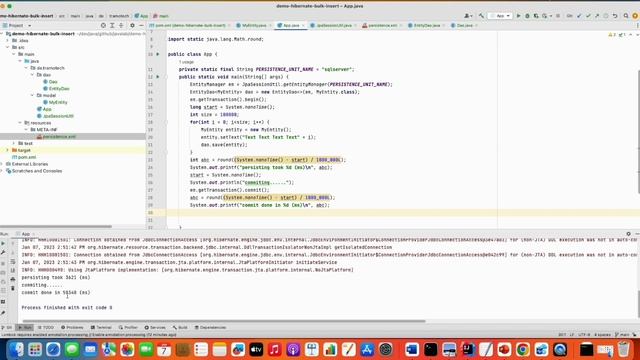640x360 pixels.
Task: Update project with blue Git arrow
Action: coord(579,16)
